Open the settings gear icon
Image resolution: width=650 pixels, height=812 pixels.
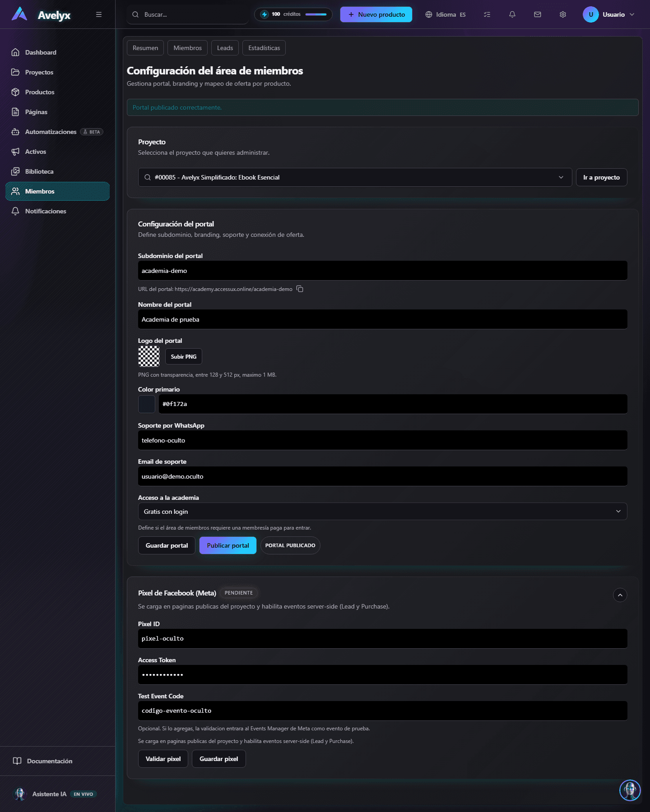pyautogui.click(x=563, y=14)
